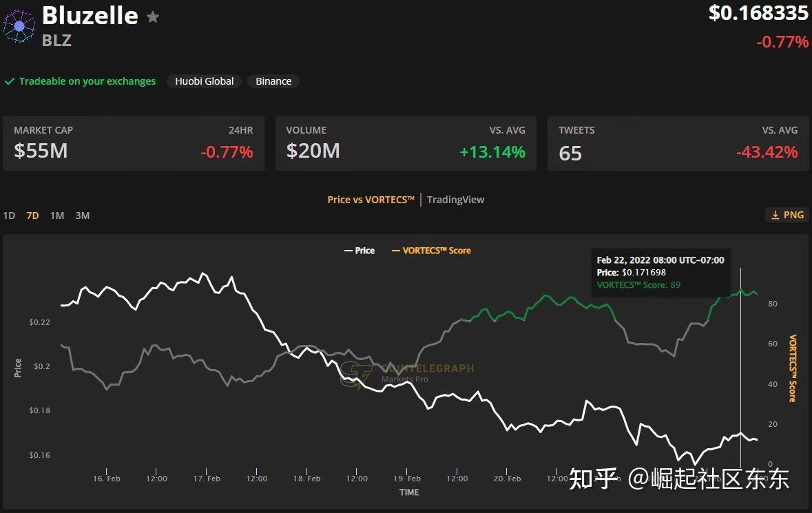This screenshot has width=812, height=513.
Task: Toggle the VORTECS Score legend series
Action: (x=431, y=251)
